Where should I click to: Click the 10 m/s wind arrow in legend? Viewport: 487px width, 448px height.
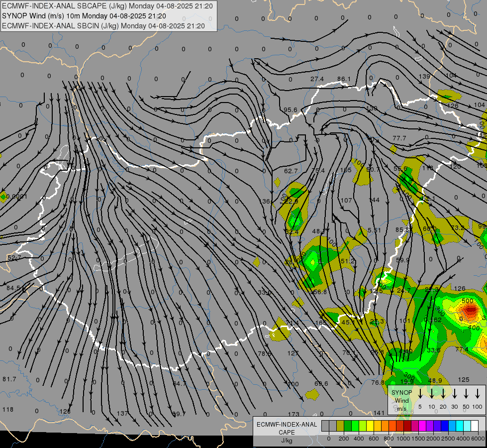click(432, 393)
